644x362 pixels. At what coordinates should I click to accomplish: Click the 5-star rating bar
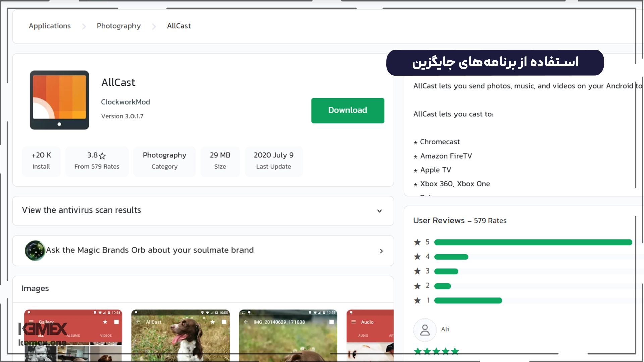pyautogui.click(x=533, y=242)
